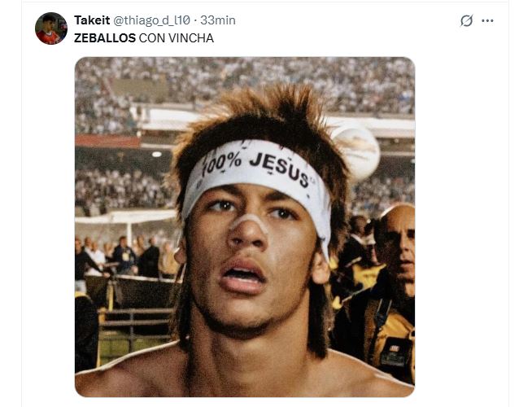Click the stadium crowd at the photo's top
The height and width of the screenshot is (407, 532).
[244, 77]
